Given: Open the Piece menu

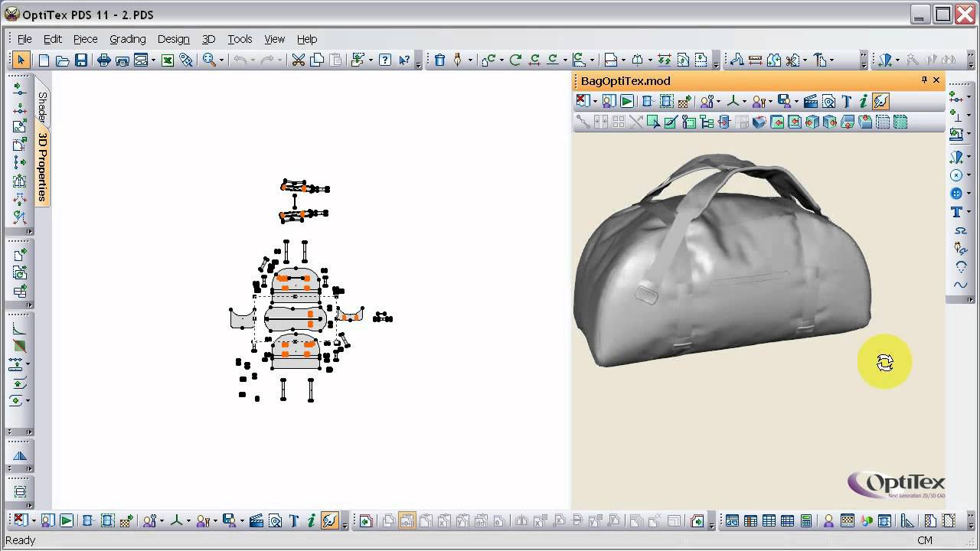Looking at the screenshot, I should [x=85, y=39].
